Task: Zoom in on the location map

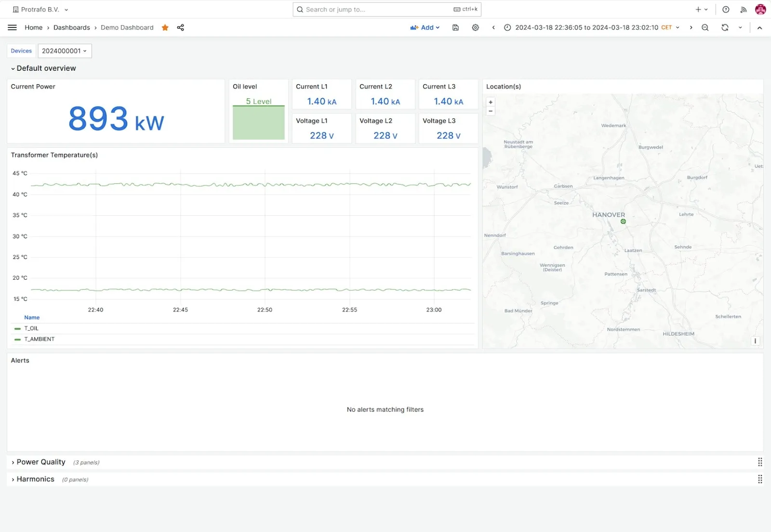Action: coord(491,102)
